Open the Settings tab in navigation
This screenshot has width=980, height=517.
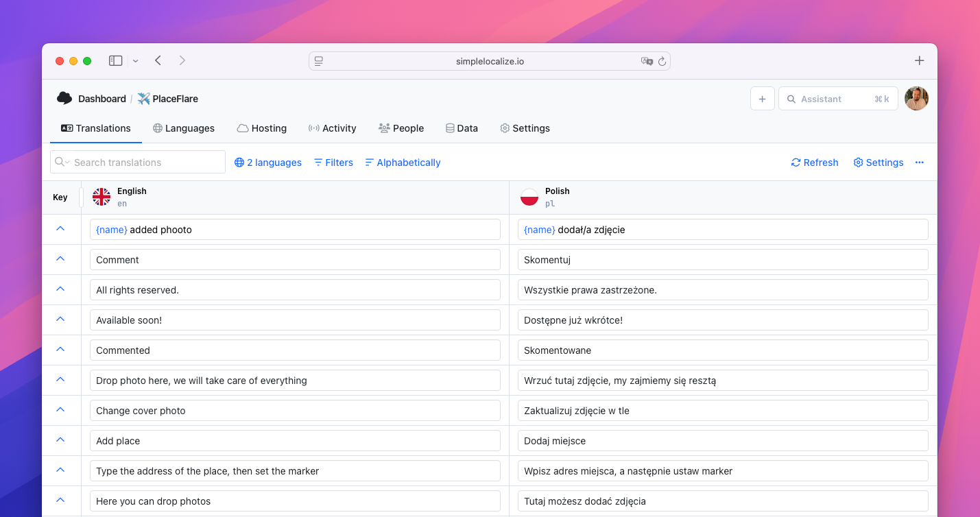tap(525, 128)
